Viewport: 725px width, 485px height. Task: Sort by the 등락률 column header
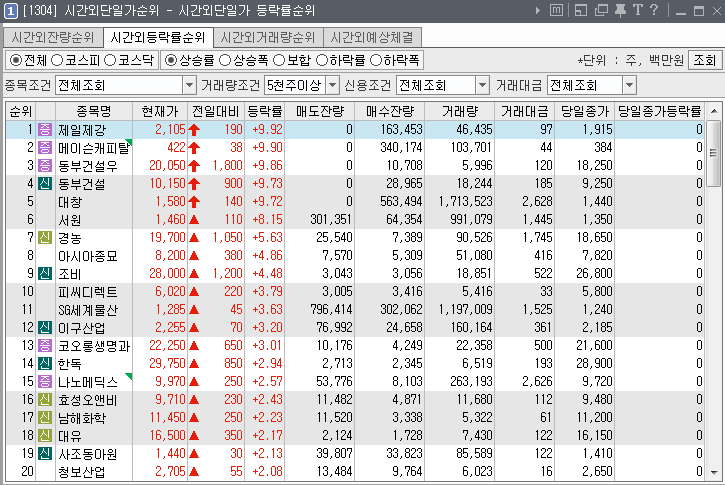coord(265,111)
